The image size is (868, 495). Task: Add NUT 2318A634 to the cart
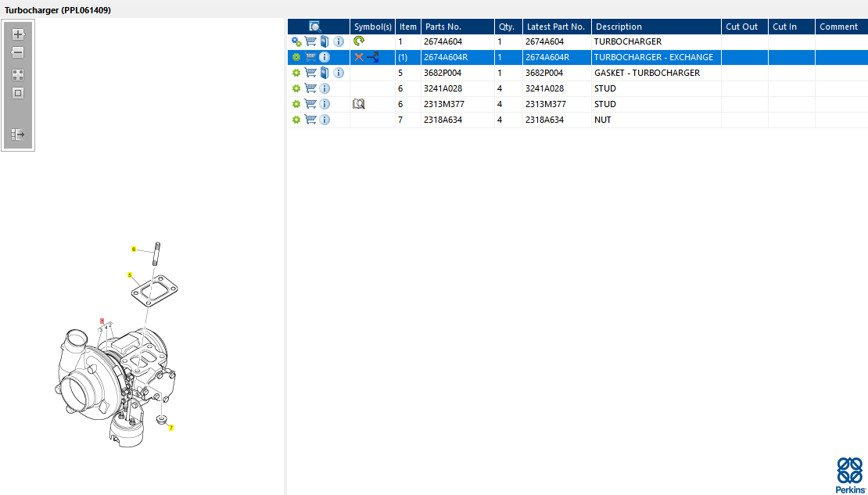310,120
